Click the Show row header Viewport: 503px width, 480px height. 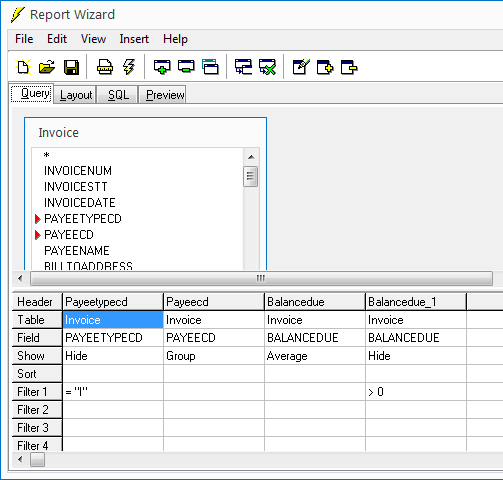[37, 356]
